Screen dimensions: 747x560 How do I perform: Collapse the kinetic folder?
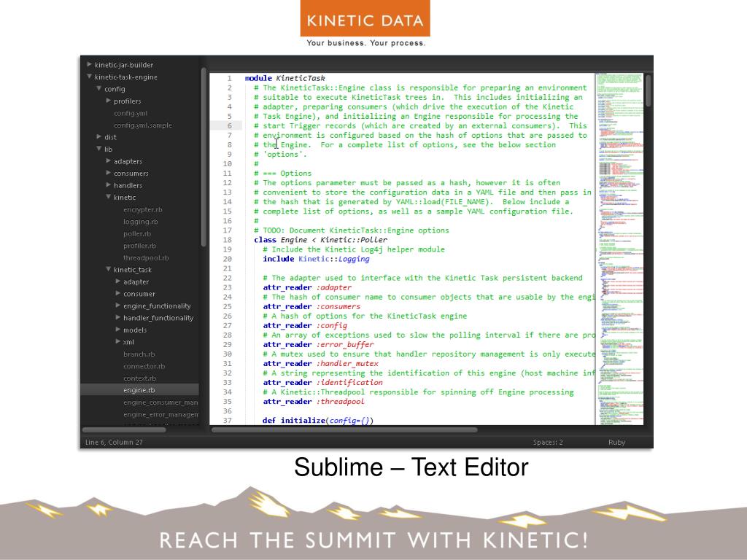pyautogui.click(x=109, y=197)
